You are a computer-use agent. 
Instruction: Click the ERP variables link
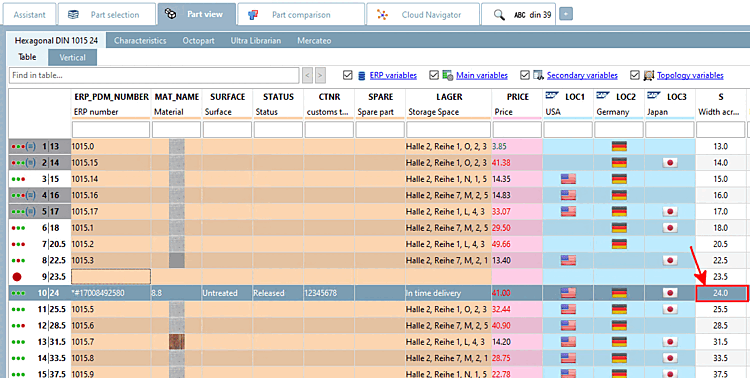tap(393, 75)
